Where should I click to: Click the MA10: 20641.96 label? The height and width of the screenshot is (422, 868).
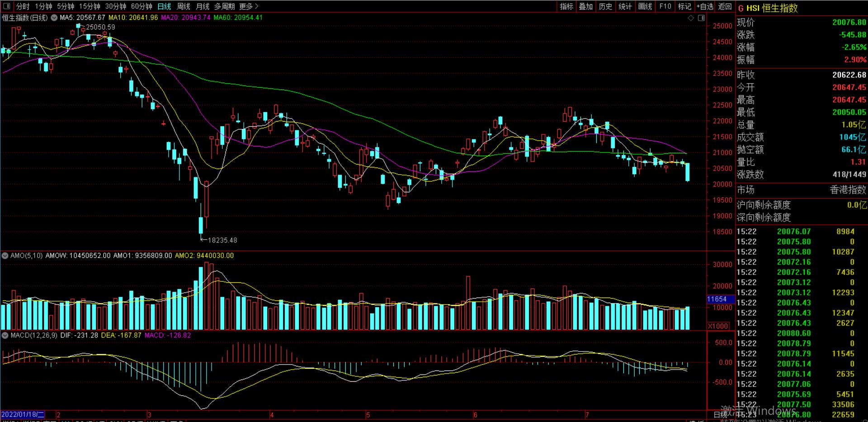[x=133, y=18]
